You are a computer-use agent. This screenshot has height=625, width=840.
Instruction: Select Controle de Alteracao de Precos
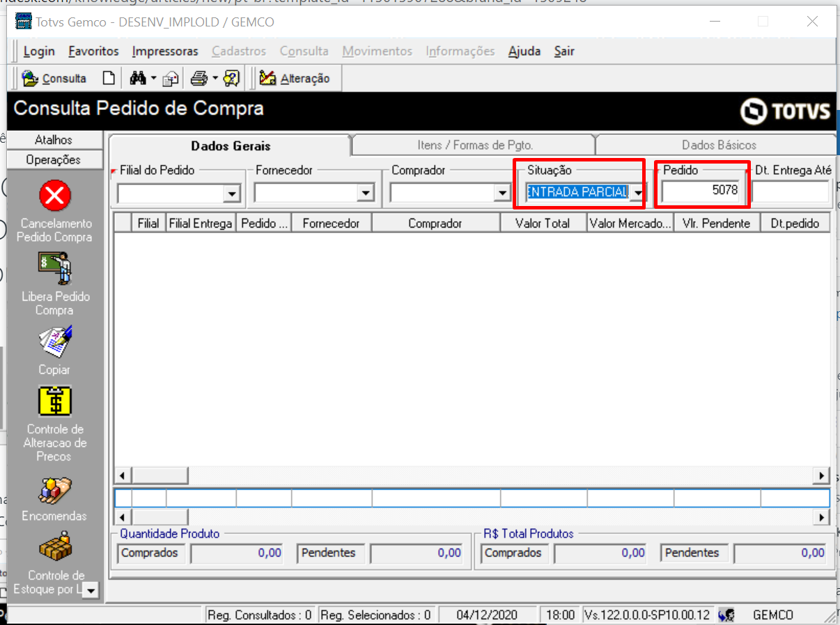54,401
